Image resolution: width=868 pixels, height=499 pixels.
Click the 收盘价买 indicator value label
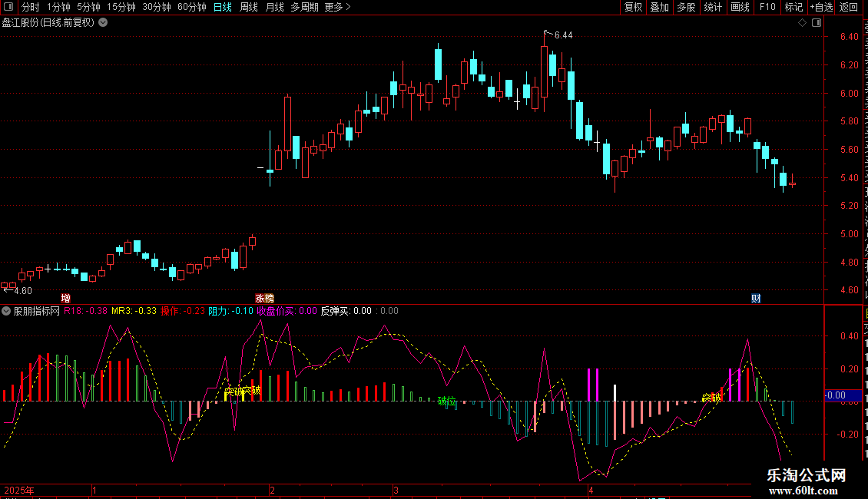[287, 311]
